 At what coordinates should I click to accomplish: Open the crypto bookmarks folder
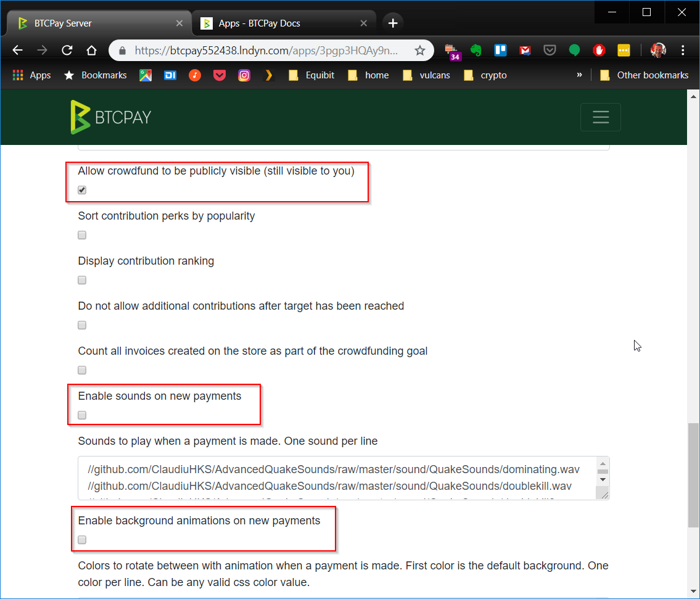pos(485,75)
